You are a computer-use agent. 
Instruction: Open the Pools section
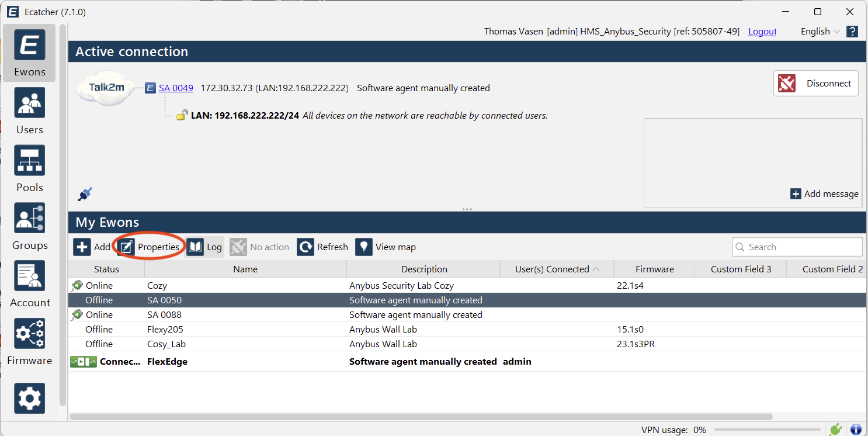pyautogui.click(x=29, y=168)
